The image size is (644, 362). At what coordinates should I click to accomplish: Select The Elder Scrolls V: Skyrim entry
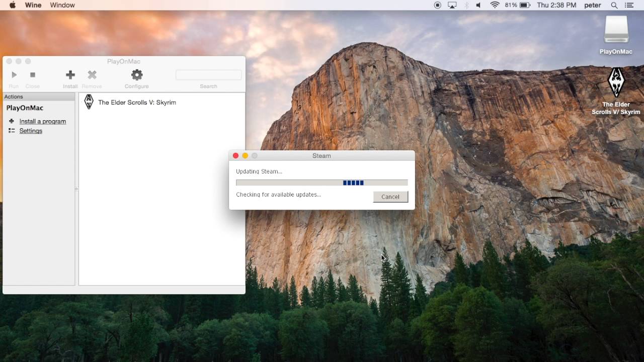pyautogui.click(x=137, y=102)
